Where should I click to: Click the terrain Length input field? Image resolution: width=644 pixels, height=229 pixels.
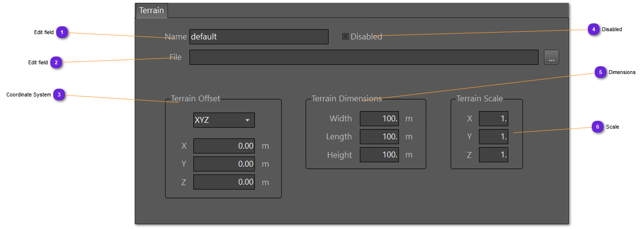point(379,136)
